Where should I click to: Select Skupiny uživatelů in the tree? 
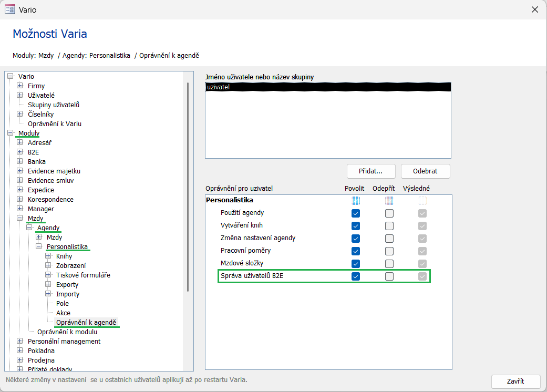coord(53,105)
